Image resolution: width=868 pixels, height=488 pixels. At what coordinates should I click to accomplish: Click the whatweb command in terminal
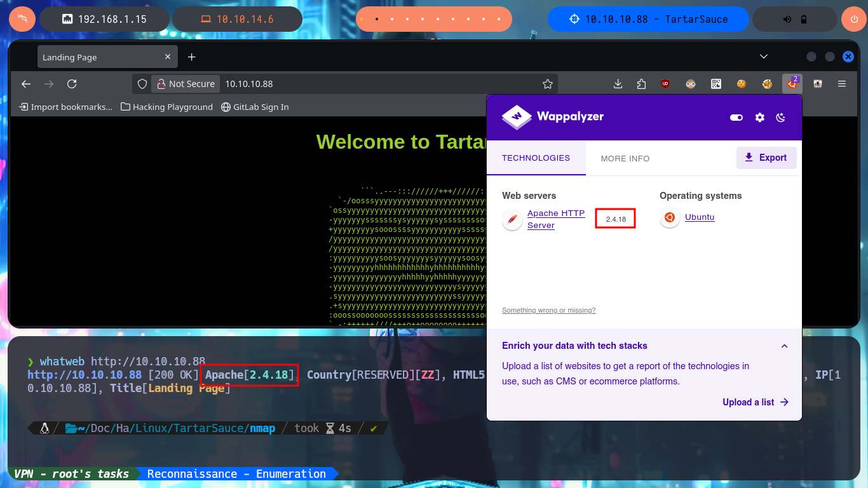tap(123, 362)
